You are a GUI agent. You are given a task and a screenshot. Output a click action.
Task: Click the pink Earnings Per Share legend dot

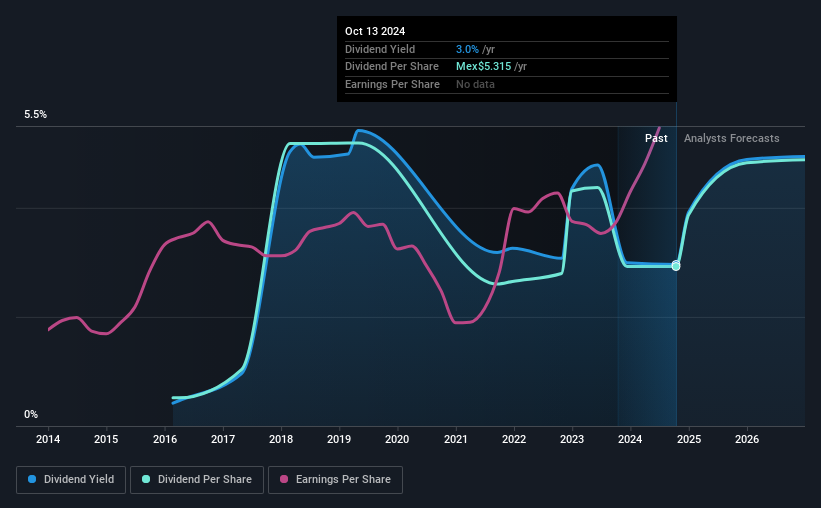point(284,479)
